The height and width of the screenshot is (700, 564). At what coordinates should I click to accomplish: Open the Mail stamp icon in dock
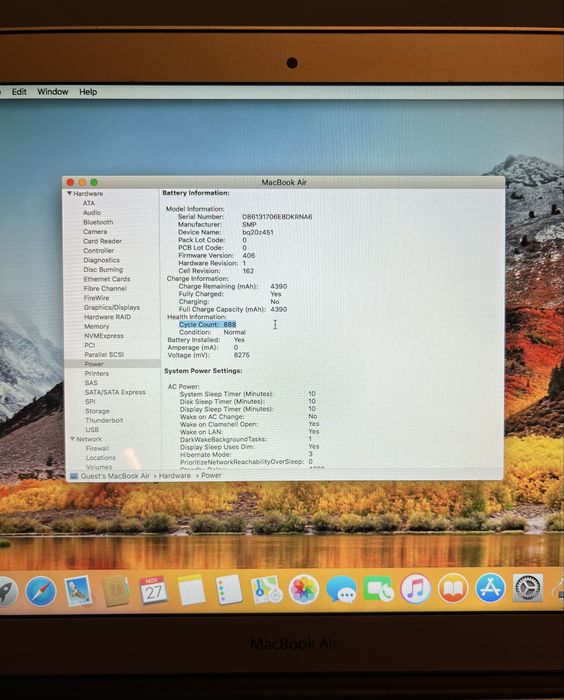[x=78, y=590]
